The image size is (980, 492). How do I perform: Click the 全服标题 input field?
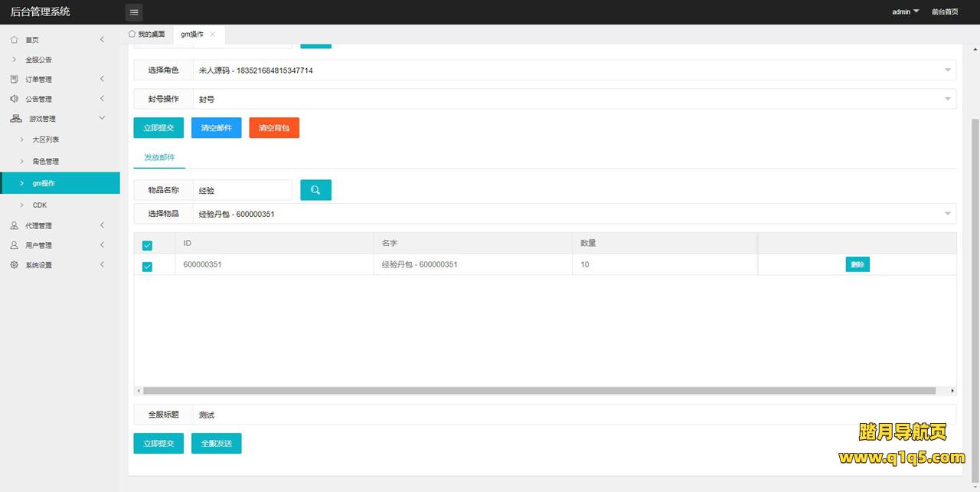(x=573, y=415)
